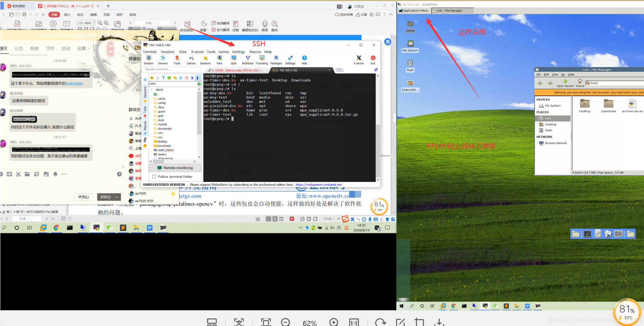Click the Tools toolbar icon in MobaXterm
Viewport: 644px width, 326px height.
177,60
